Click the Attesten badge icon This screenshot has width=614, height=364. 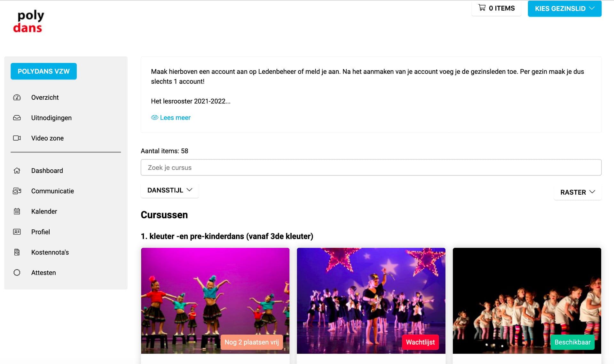(17, 273)
